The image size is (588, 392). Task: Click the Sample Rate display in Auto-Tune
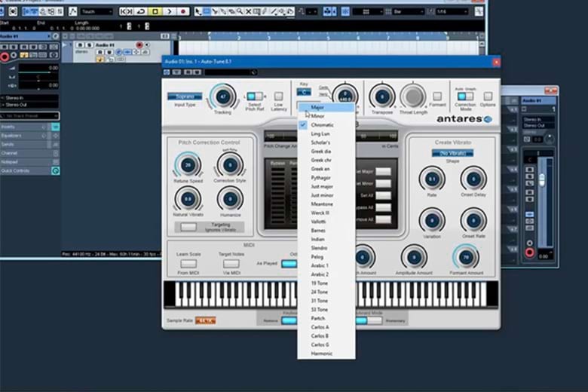206,320
